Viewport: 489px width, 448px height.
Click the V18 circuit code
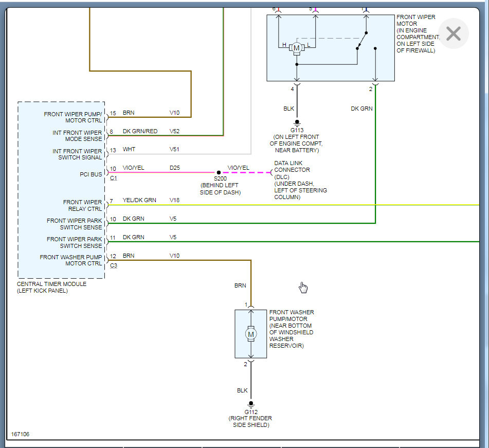click(174, 200)
